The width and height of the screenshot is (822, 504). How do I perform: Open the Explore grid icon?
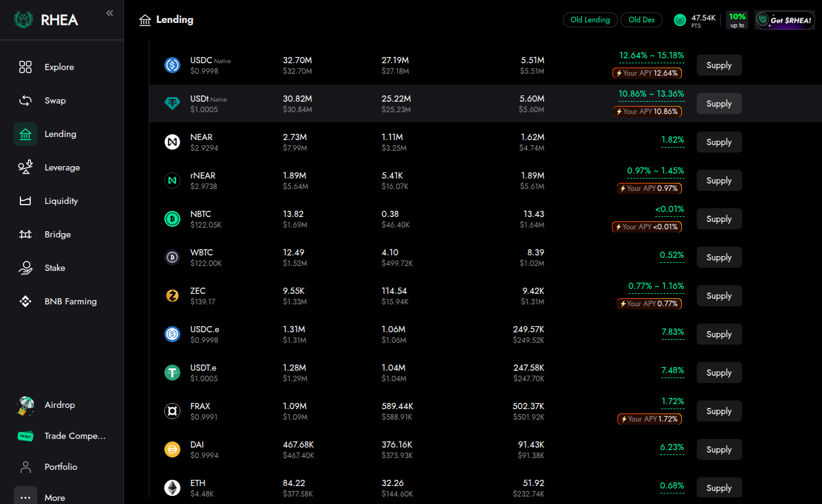coord(25,67)
